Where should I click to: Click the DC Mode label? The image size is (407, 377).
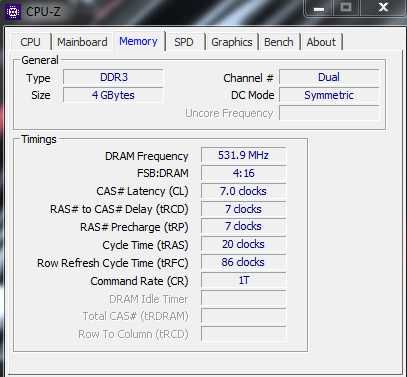pos(253,95)
